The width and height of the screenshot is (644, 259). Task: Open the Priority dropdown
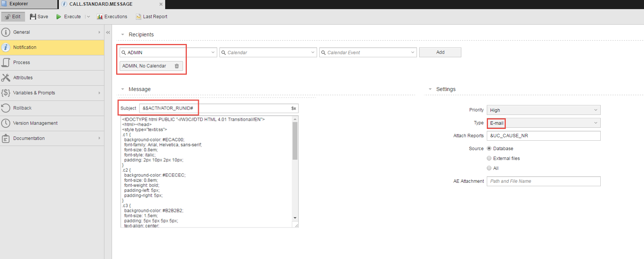(543, 110)
